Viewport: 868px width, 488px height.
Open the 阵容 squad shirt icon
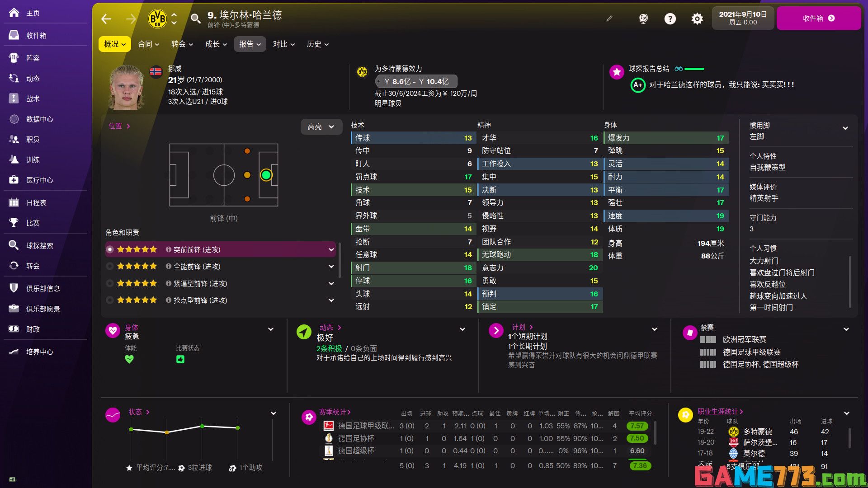pos(14,58)
